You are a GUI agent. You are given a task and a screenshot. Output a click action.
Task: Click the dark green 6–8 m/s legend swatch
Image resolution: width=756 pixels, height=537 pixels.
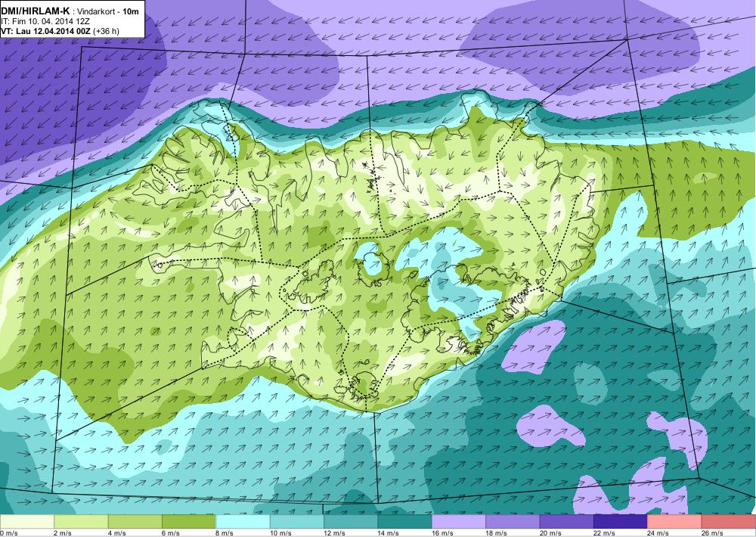point(189,522)
